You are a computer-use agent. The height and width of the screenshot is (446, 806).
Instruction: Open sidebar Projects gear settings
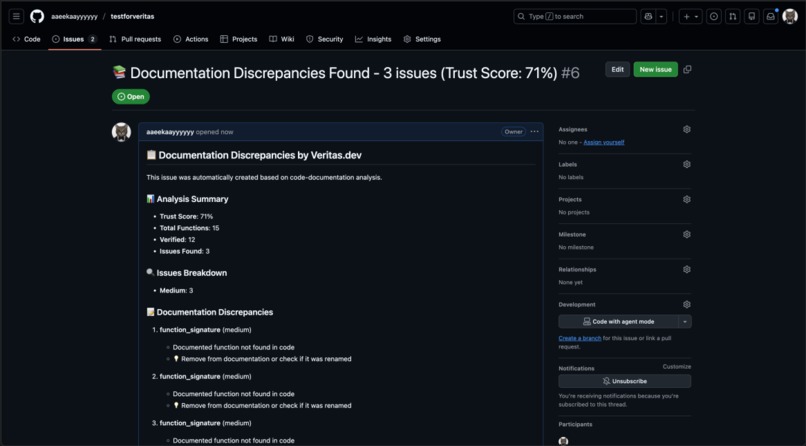[x=687, y=199]
